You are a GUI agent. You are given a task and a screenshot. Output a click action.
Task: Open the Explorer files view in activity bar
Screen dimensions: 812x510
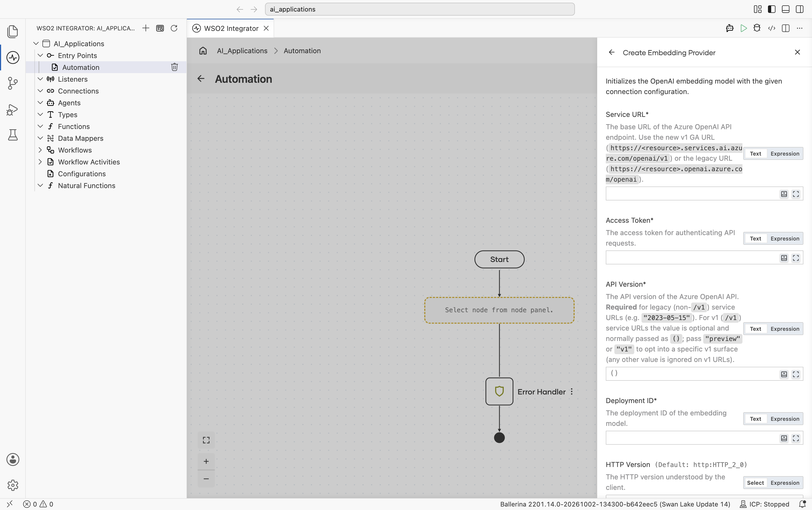coord(13,31)
